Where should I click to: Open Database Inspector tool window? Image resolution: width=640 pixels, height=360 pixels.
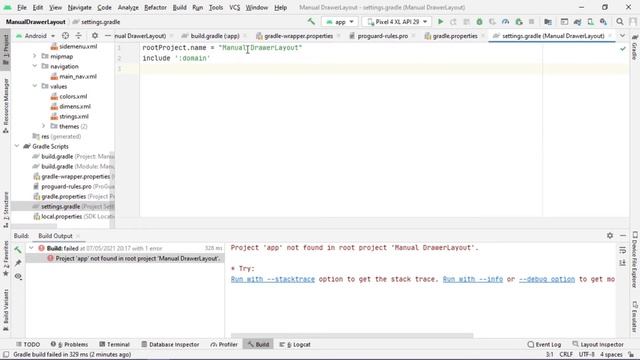170,344
